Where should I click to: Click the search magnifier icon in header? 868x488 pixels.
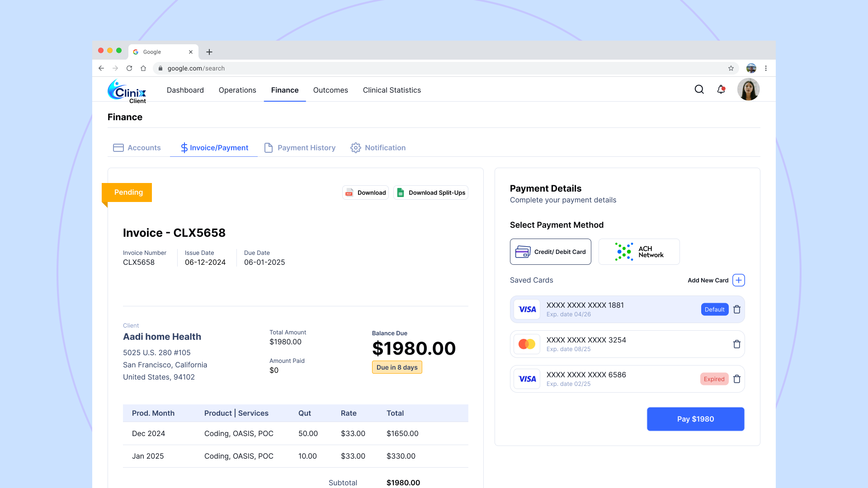pyautogui.click(x=699, y=89)
